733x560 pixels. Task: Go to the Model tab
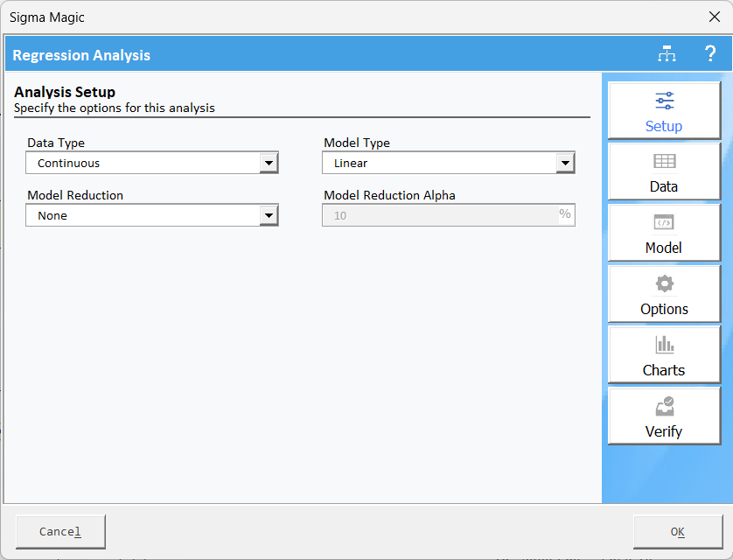click(664, 233)
